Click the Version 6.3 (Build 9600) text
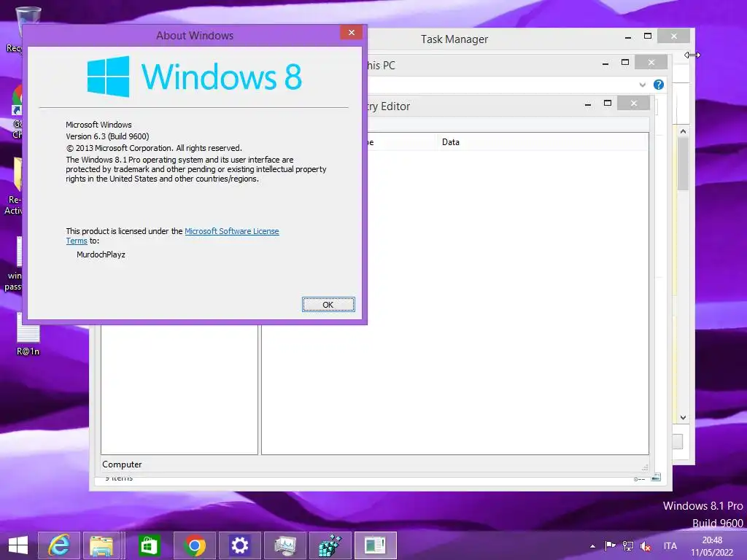The width and height of the screenshot is (747, 560). (x=107, y=136)
